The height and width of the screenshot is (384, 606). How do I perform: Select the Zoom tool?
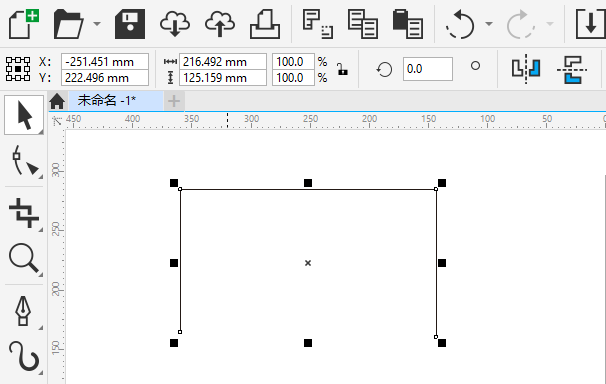pyautogui.click(x=24, y=259)
